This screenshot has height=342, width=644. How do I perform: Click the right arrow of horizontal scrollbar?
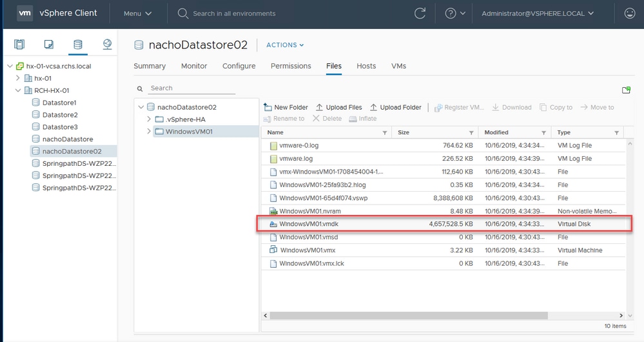pos(621,316)
